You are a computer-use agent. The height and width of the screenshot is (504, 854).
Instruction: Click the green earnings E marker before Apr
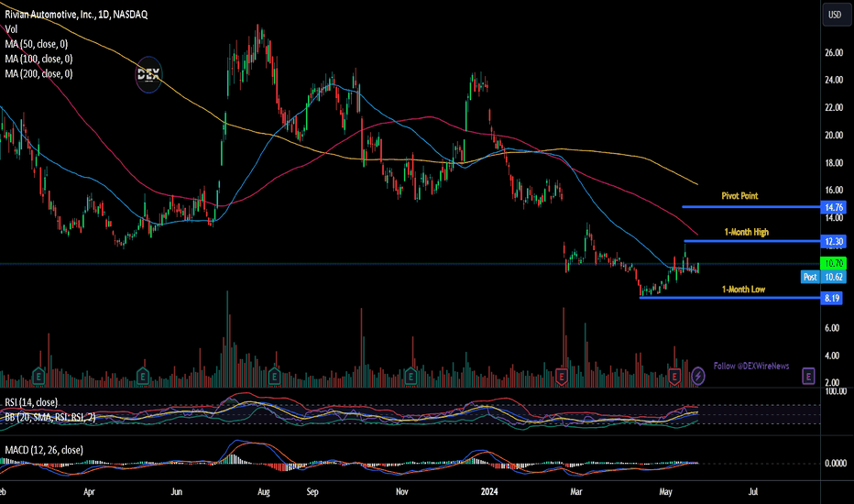[x=38, y=376]
